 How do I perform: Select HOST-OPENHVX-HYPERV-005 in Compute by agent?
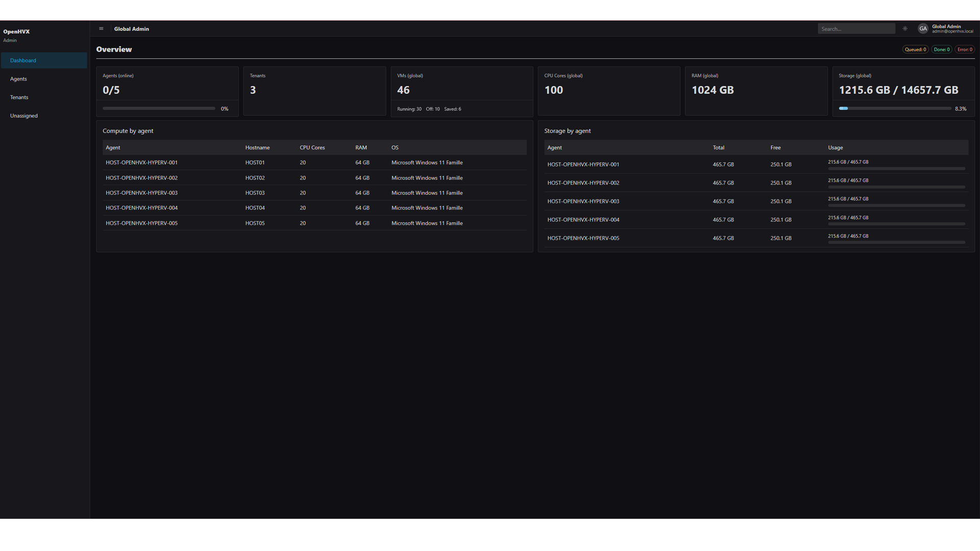(141, 223)
